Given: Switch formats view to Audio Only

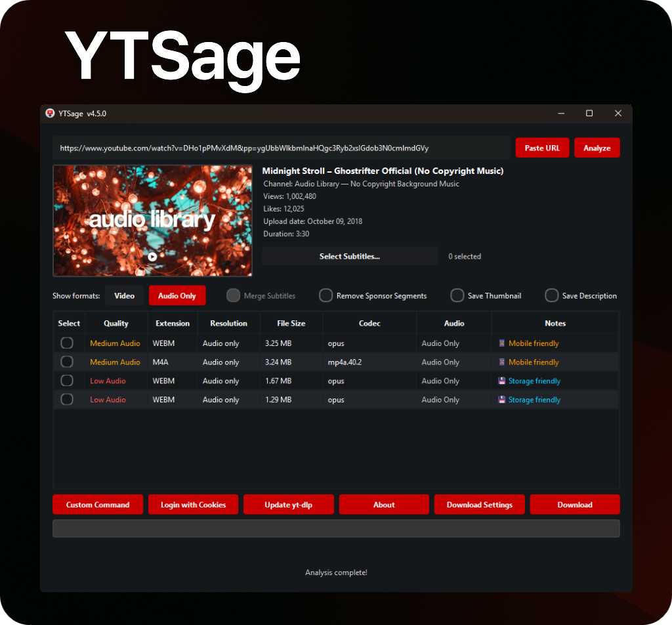Looking at the screenshot, I should point(177,296).
